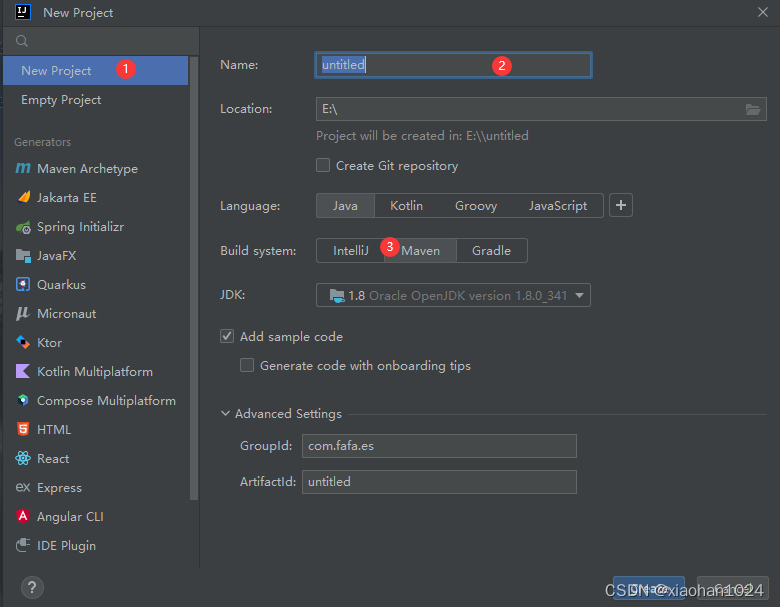Click the project type search field
Viewport: 780px width, 607px height.
[x=101, y=41]
